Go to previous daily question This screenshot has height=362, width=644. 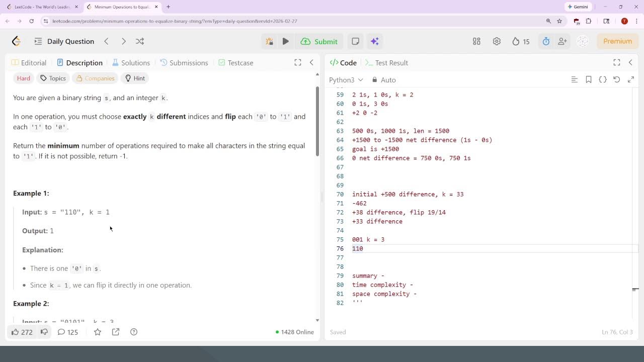[106, 41]
